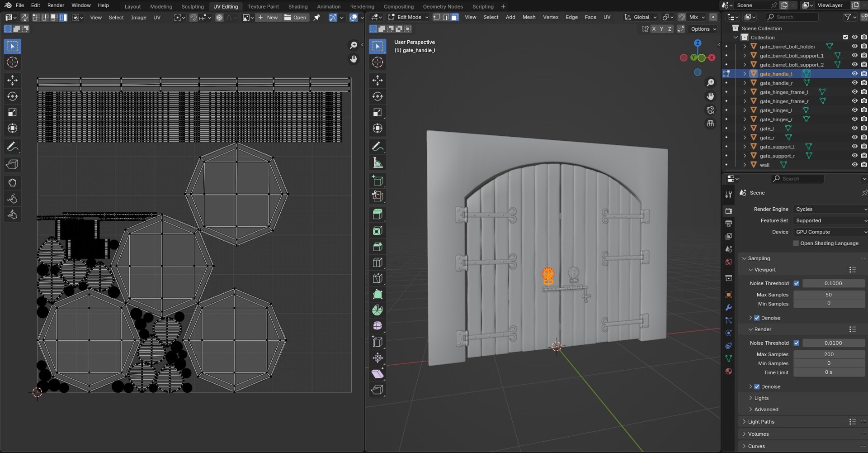
Task: Select the Shear tool
Action: point(377,374)
